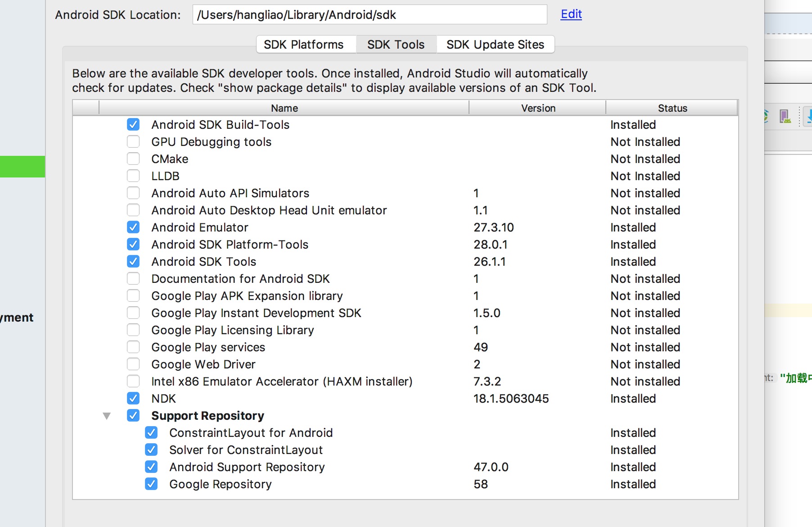Click the Edit link for SDK location
The width and height of the screenshot is (812, 527).
click(x=571, y=14)
